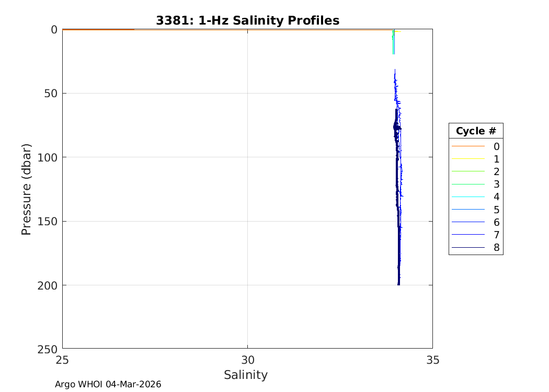
Task: Click the cyan line swatch for cycle 4
Action: coord(468,197)
